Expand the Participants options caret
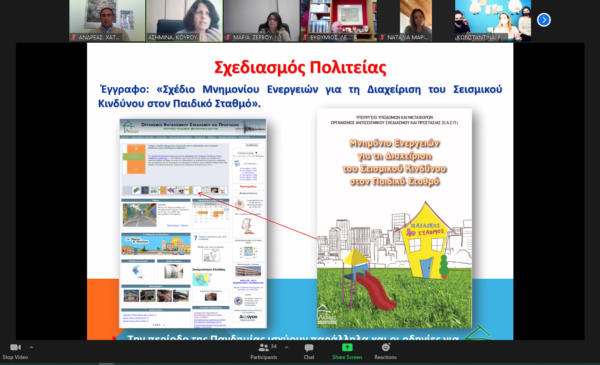The width and height of the screenshot is (600, 365). coord(287,347)
